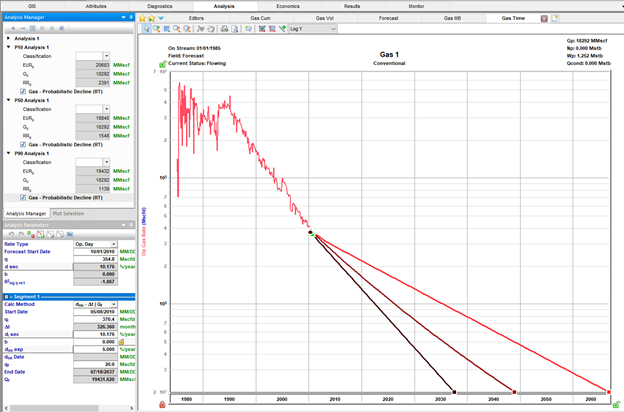
Task: Uncheck P10 Gas - Probabilistic Decline checkbox
Action: [x=24, y=91]
